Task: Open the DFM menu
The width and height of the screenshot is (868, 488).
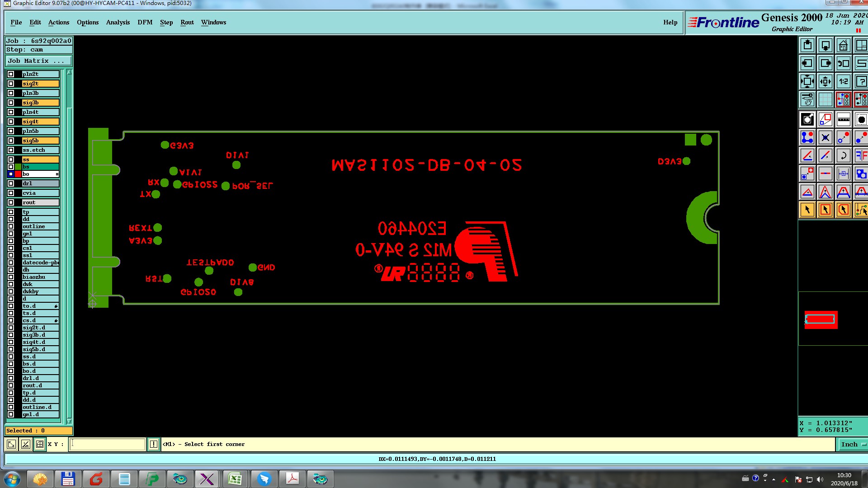Action: [145, 22]
